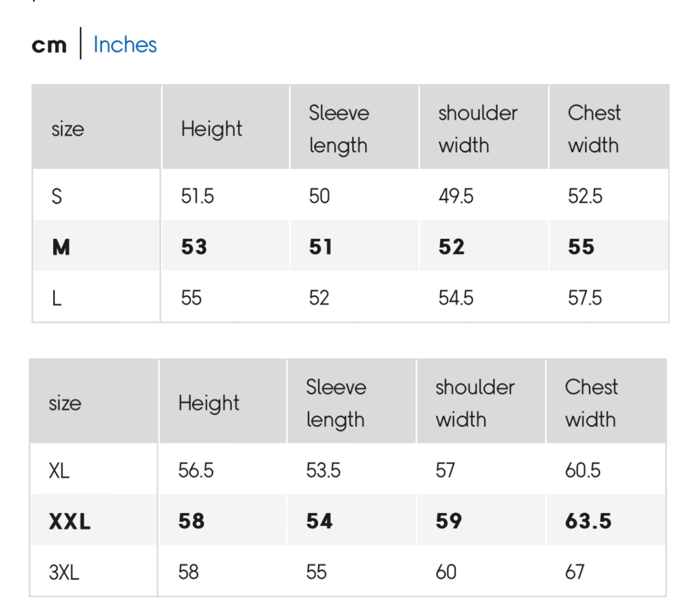The image size is (700, 614).
Task: Click the 3XL chest width value 67
Action: 574,572
